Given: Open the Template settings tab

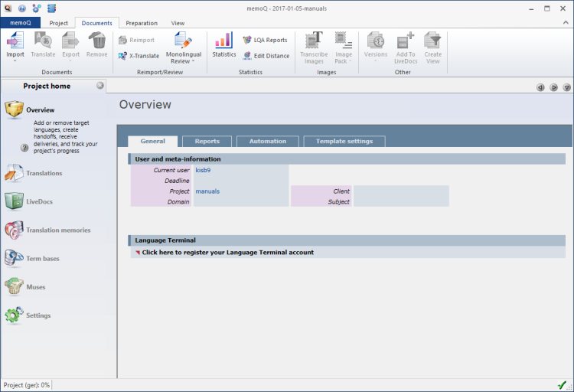Looking at the screenshot, I should point(344,141).
